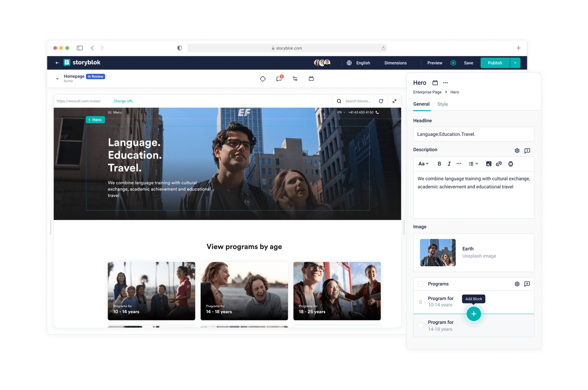Insert an image in Description editor

pos(489,164)
